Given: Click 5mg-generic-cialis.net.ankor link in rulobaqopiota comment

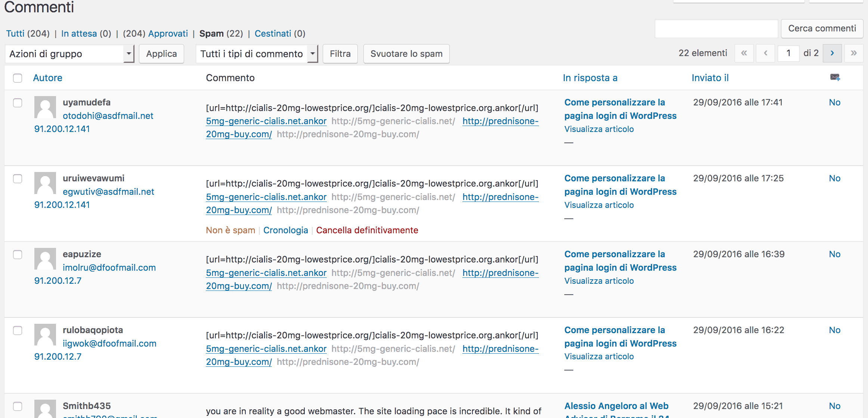Looking at the screenshot, I should 266,349.
